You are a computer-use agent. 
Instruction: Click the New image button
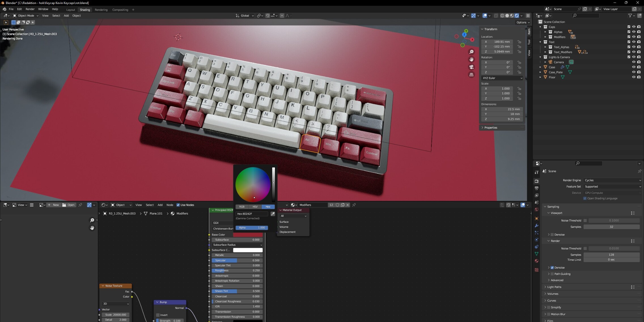pos(54,205)
